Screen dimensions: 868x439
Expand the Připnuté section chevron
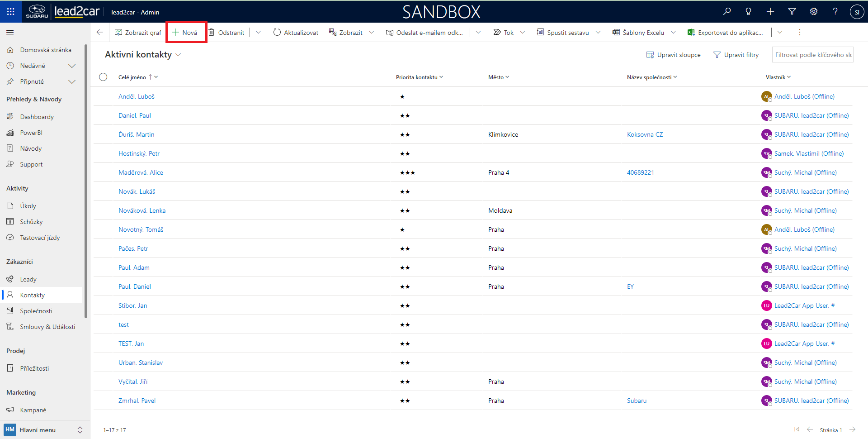pos(72,82)
